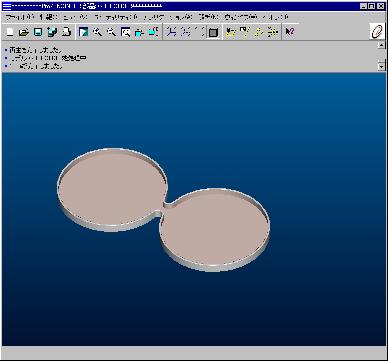
Task: Select the Zoom In magnifier icon
Action: tap(97, 32)
